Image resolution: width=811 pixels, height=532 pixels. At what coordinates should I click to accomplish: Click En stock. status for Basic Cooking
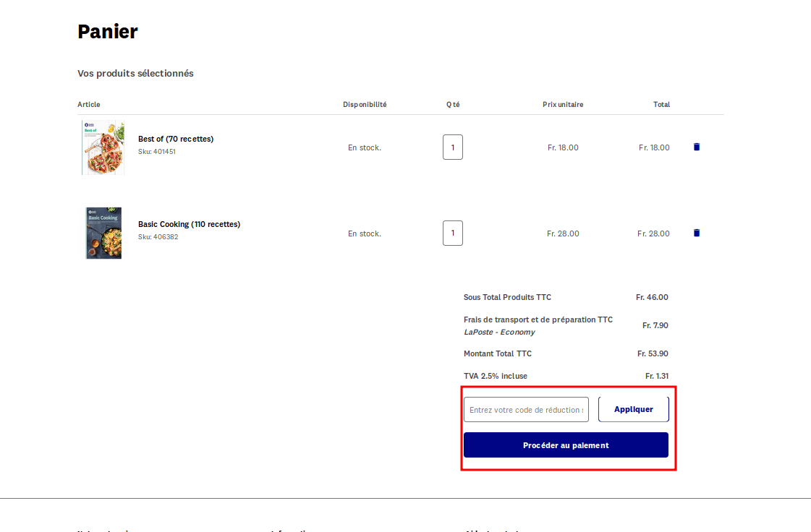coord(365,233)
